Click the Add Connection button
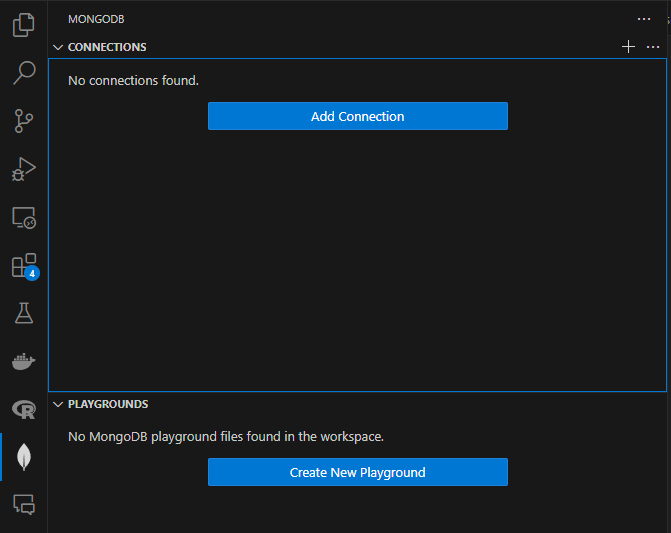 click(358, 116)
